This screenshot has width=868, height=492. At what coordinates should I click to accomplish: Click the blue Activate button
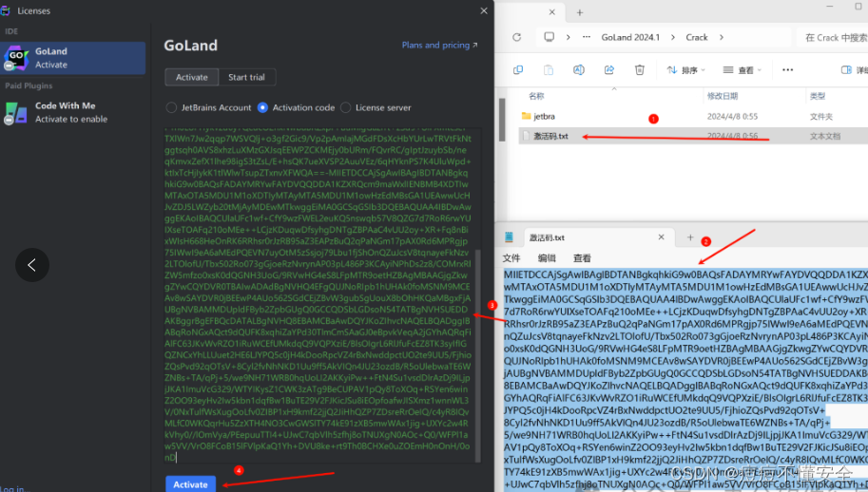(x=190, y=484)
